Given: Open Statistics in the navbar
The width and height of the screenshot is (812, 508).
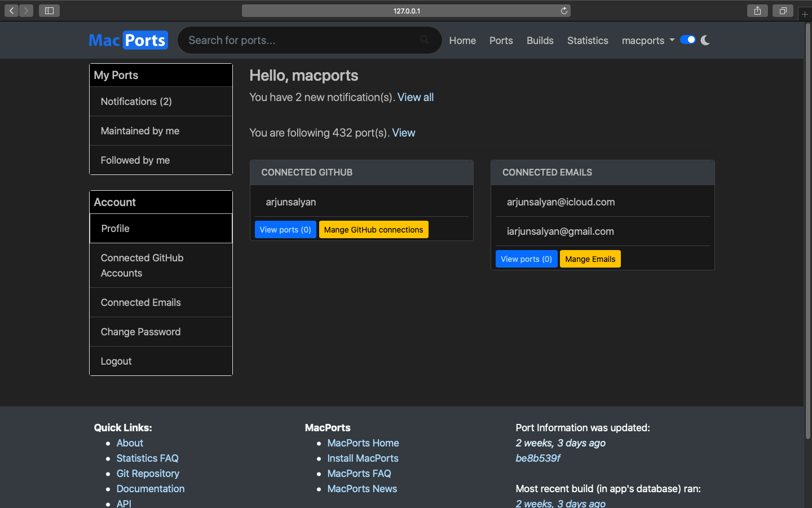Looking at the screenshot, I should coord(588,41).
